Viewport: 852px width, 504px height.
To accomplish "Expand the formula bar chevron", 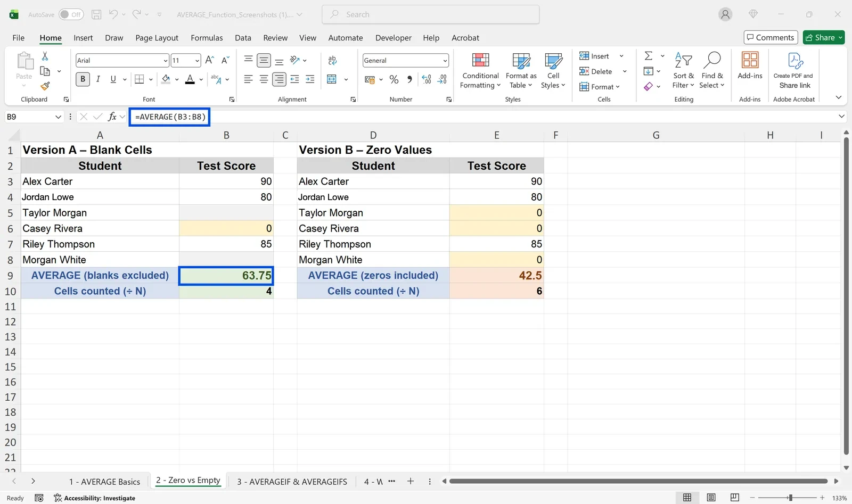I will coord(841,117).
